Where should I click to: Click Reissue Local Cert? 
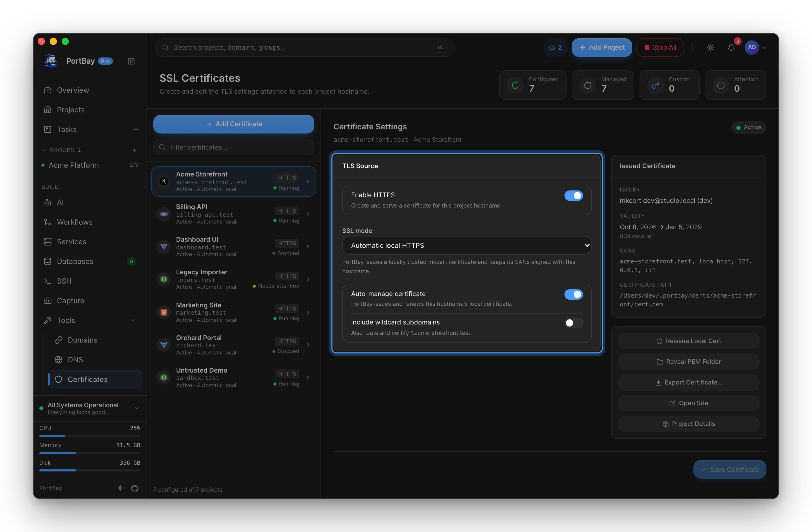688,341
